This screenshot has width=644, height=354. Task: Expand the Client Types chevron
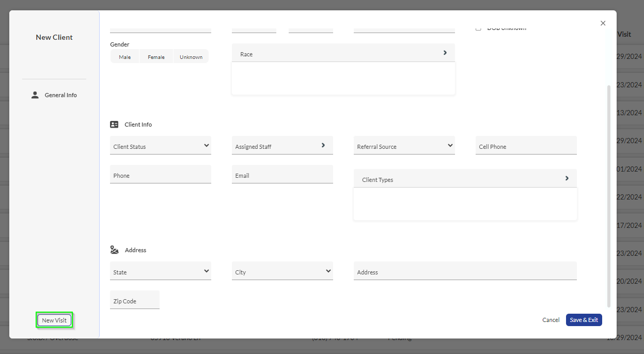click(567, 178)
